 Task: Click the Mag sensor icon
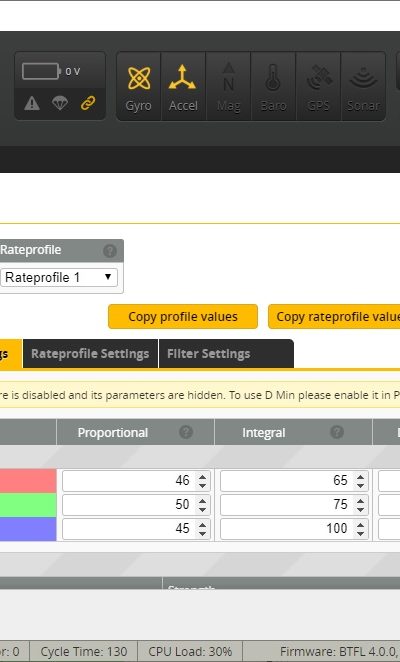[x=228, y=87]
